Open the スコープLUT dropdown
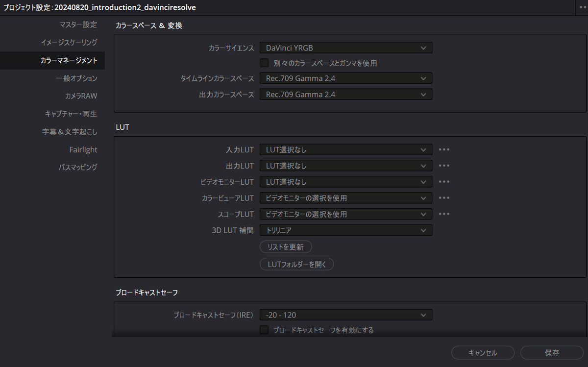Screen dimensions: 588x367 point(346,214)
